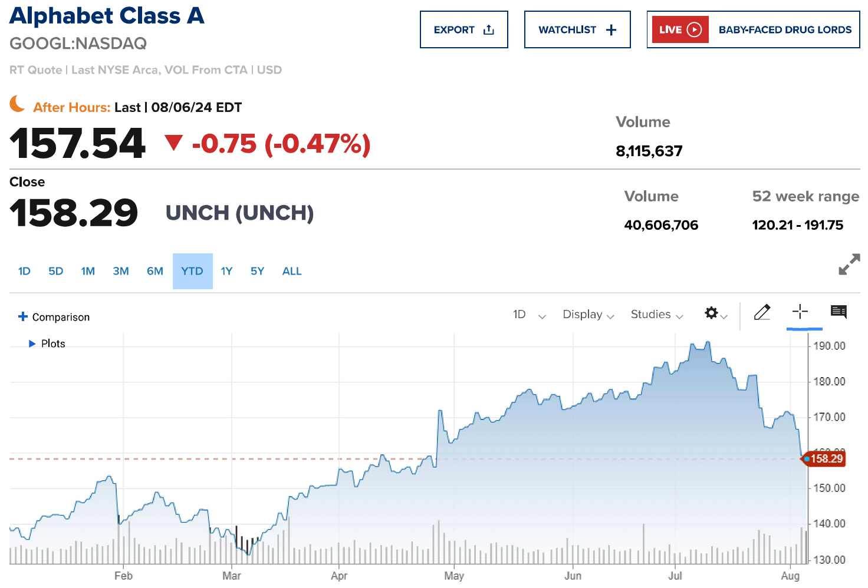Select the ALL time range

(x=292, y=271)
